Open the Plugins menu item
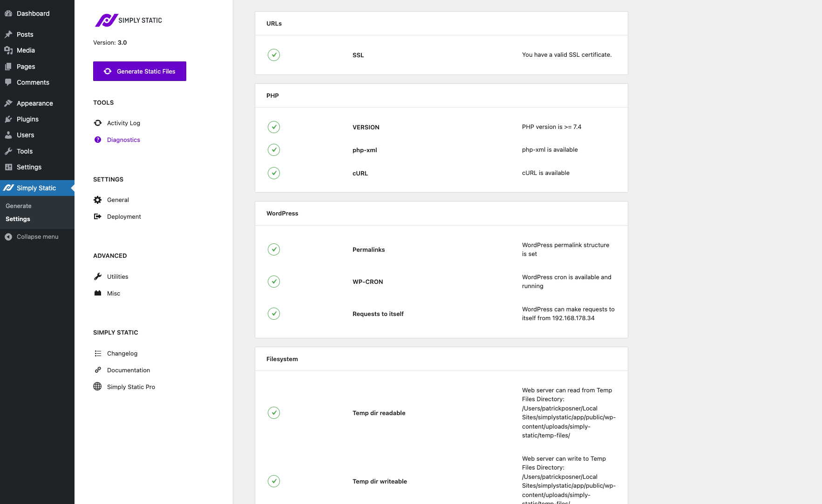The image size is (822, 504). 37,119
